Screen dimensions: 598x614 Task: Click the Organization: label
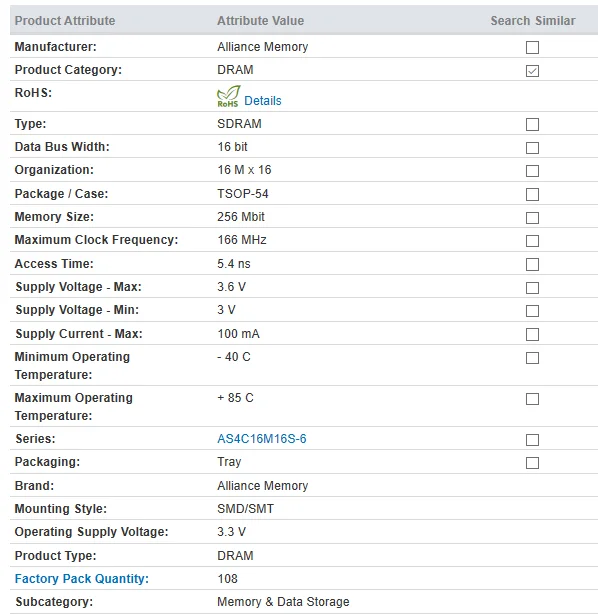pyautogui.click(x=54, y=170)
